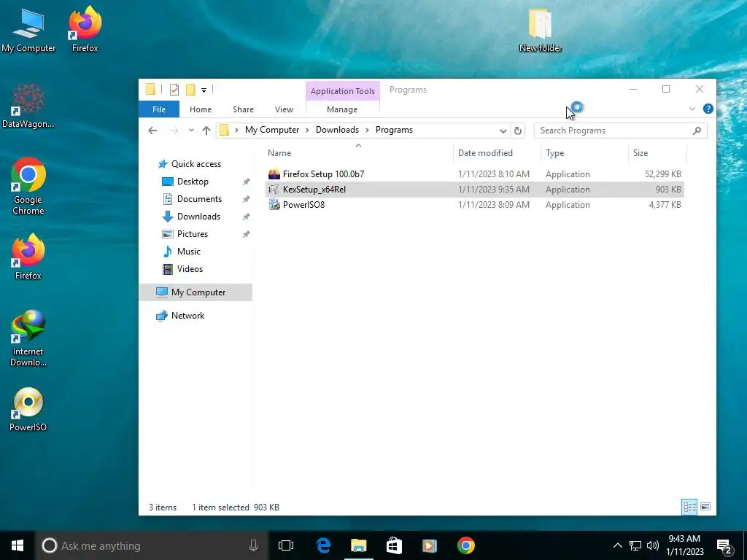Click Programs in the address path
The width and height of the screenshot is (747, 560).
pos(394,130)
